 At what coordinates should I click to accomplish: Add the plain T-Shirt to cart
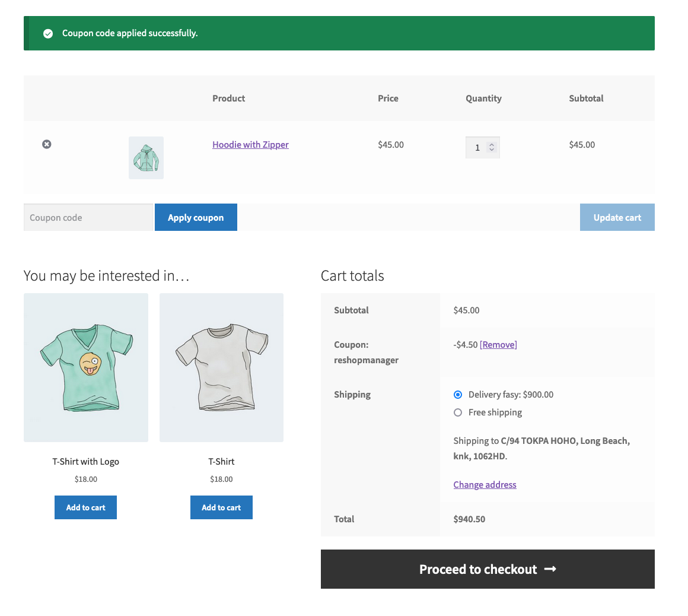click(221, 507)
